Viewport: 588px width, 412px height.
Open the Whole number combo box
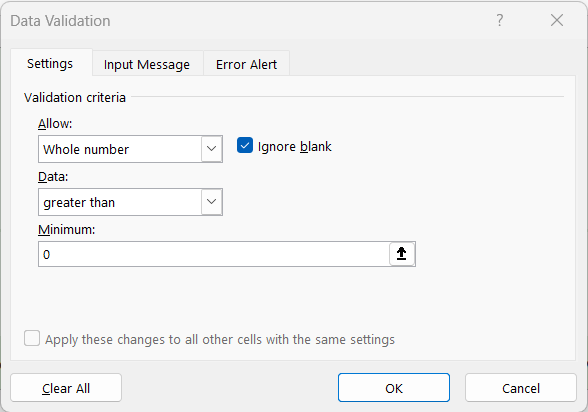[x=130, y=149]
